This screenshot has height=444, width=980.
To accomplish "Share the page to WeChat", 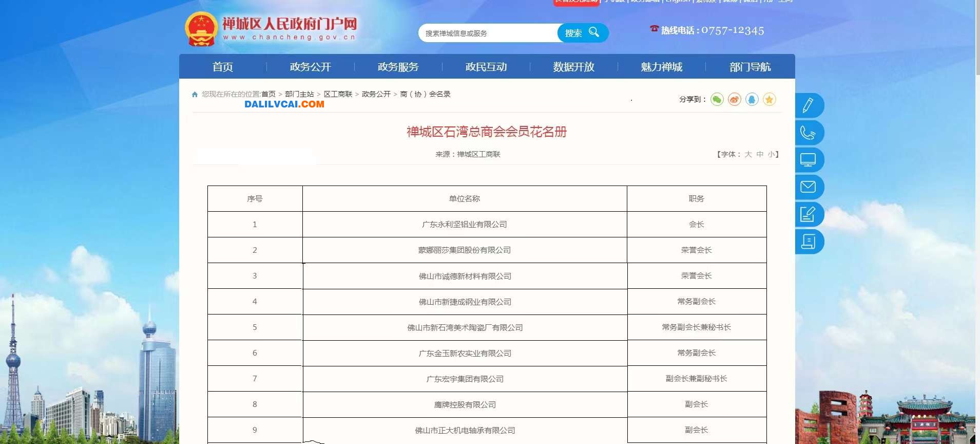I will click(x=717, y=99).
